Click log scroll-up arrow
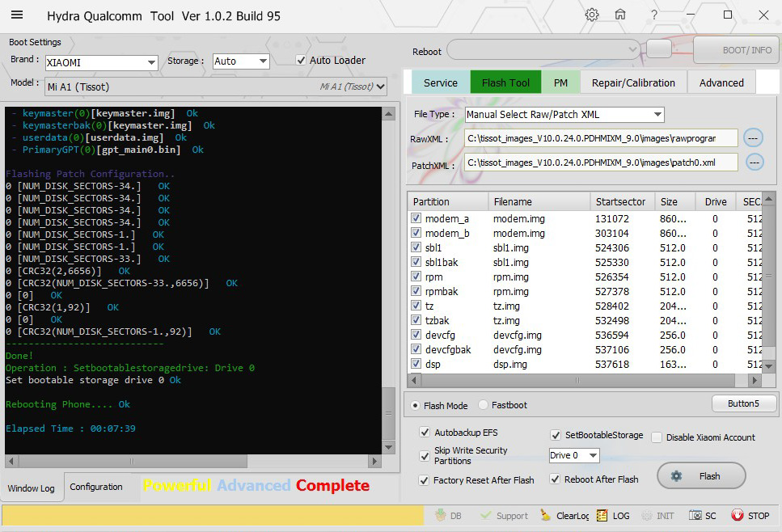The width and height of the screenshot is (782, 532). click(388, 114)
